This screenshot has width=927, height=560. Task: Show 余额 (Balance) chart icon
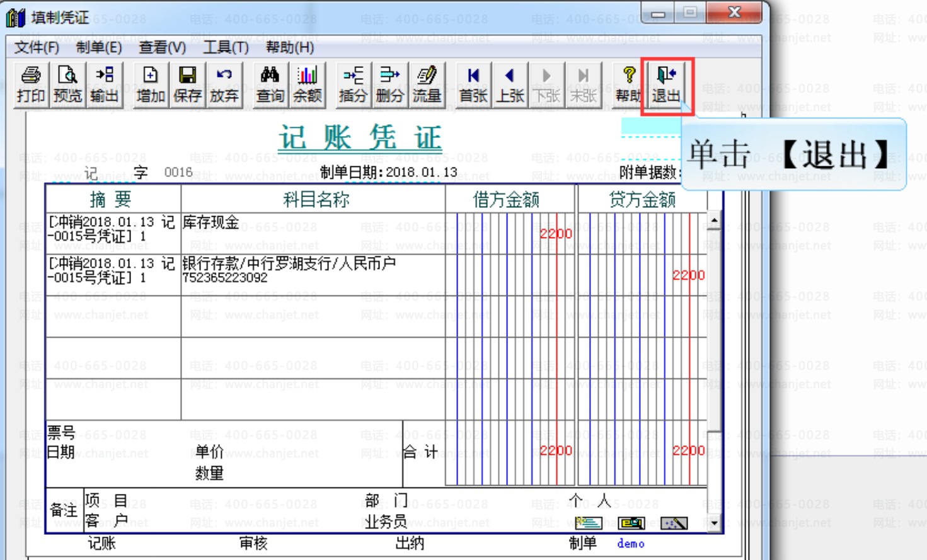pos(307,84)
